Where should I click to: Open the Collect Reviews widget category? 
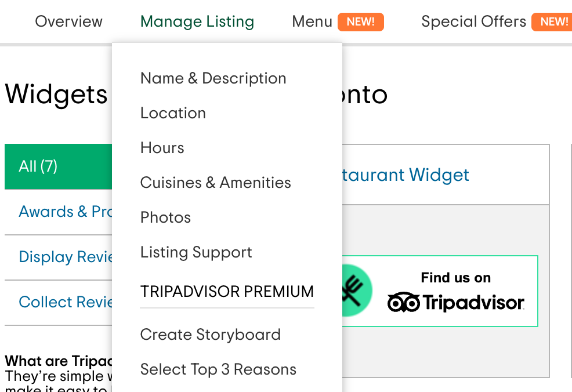[65, 302]
